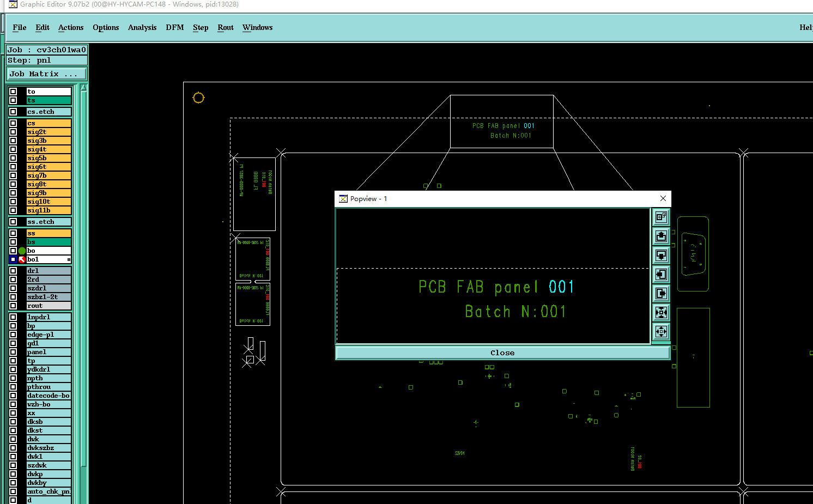Check the box next to layer panel

coord(13,352)
